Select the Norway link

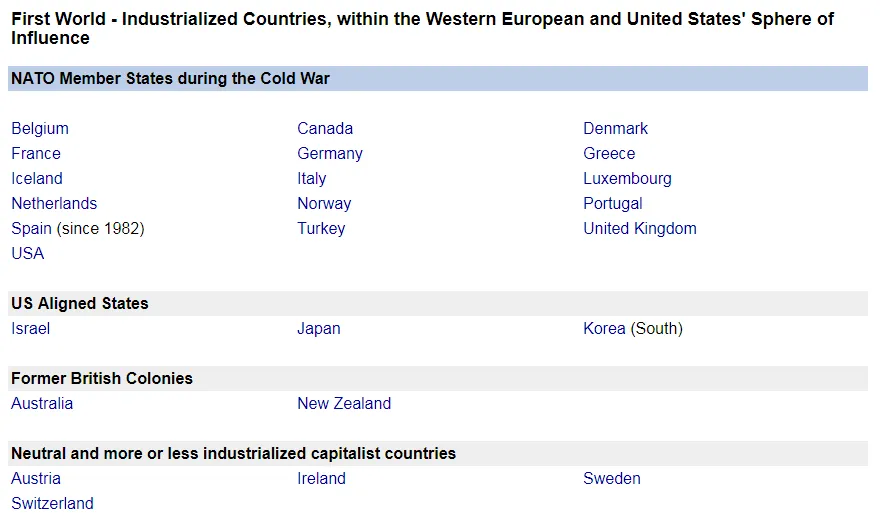click(324, 204)
